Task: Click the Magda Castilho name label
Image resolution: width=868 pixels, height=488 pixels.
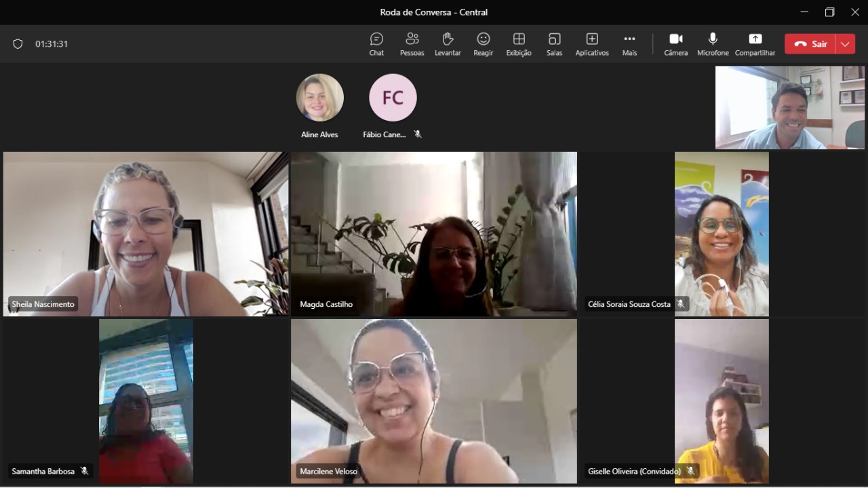Action: (326, 304)
